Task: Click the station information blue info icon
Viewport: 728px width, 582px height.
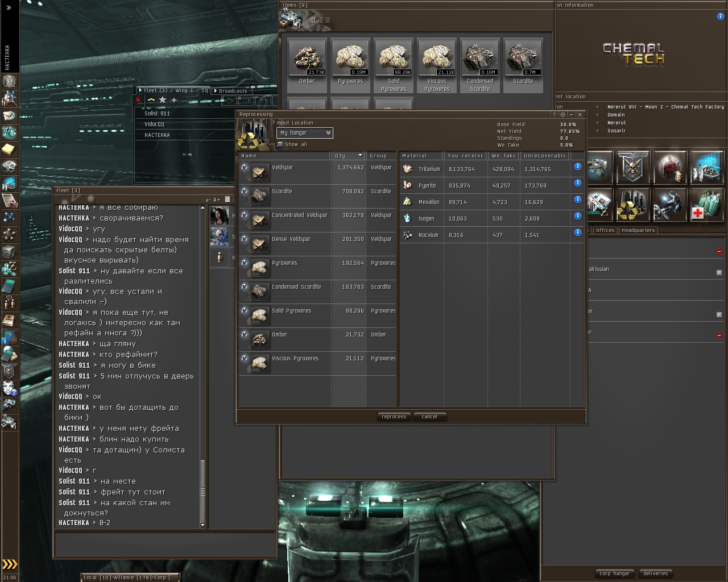Action: point(721,16)
